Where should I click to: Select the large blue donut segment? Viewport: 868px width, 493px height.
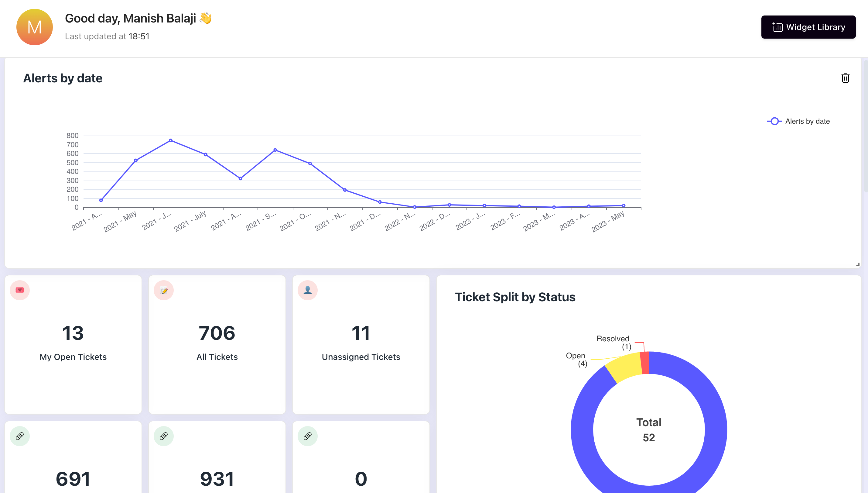716,430
